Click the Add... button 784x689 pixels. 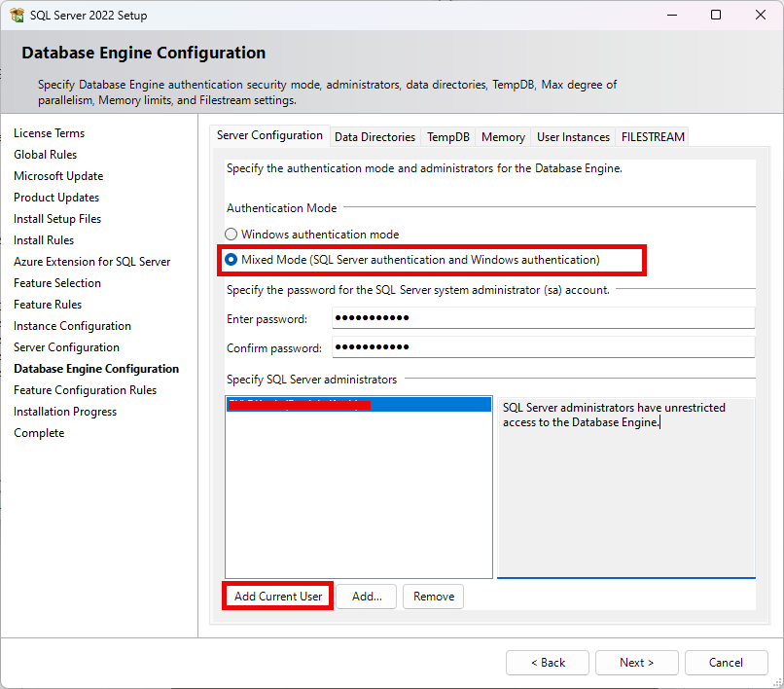(367, 597)
